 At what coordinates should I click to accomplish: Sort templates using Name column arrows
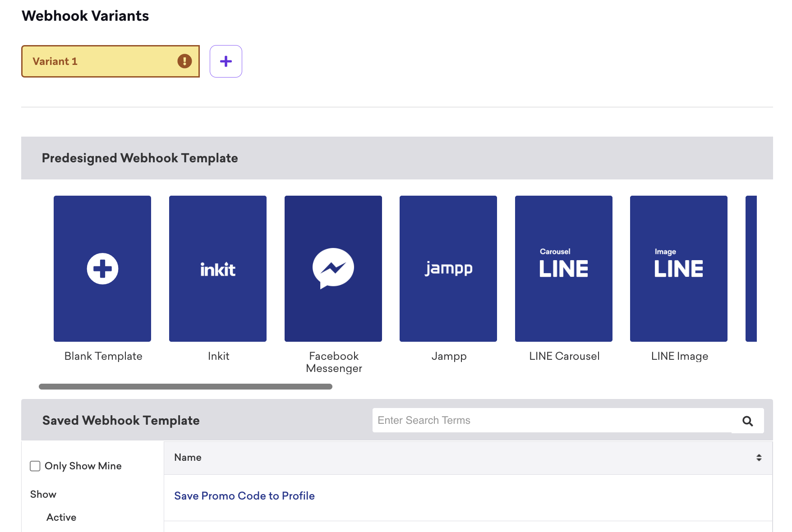(759, 458)
